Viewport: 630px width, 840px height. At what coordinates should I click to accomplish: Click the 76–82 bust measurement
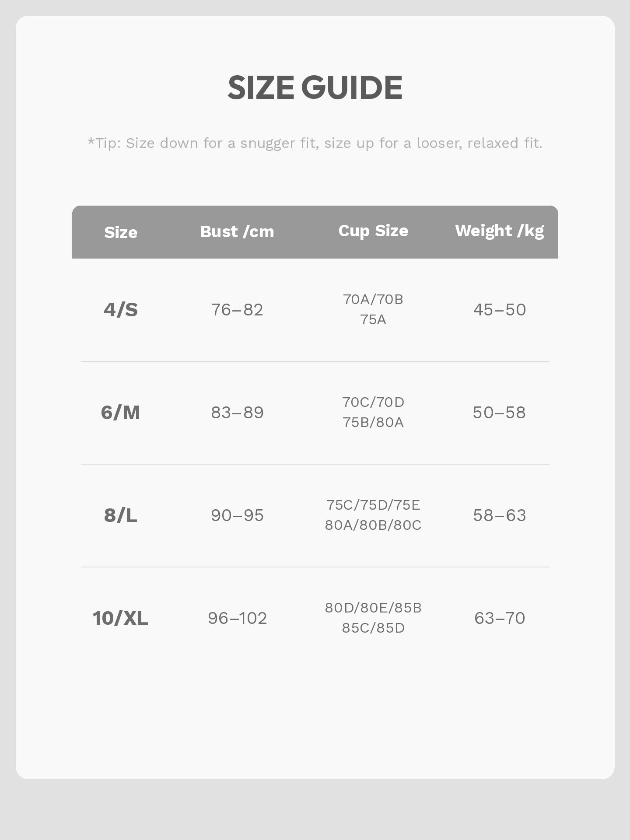coord(237,310)
